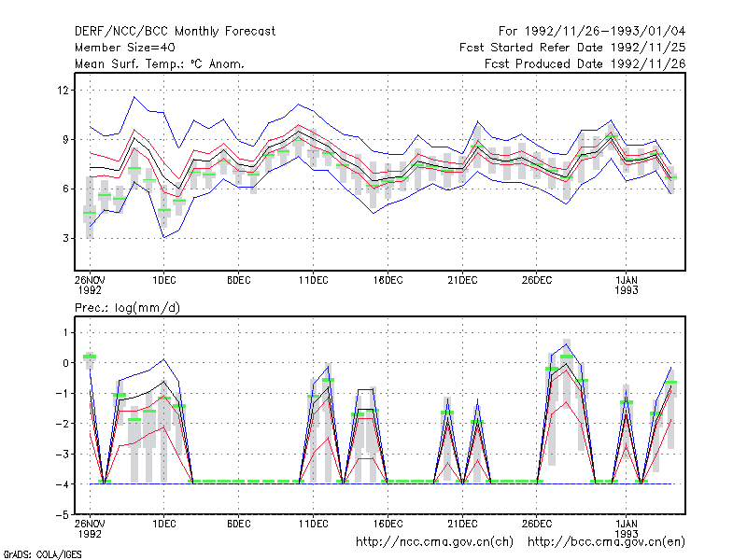Click the 6DEC label under the precipitation chart

click(x=239, y=524)
